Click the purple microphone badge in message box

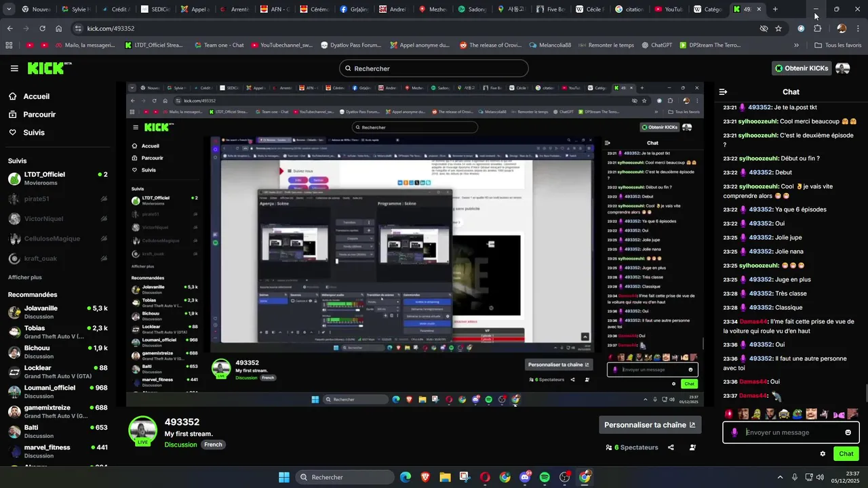734,432
